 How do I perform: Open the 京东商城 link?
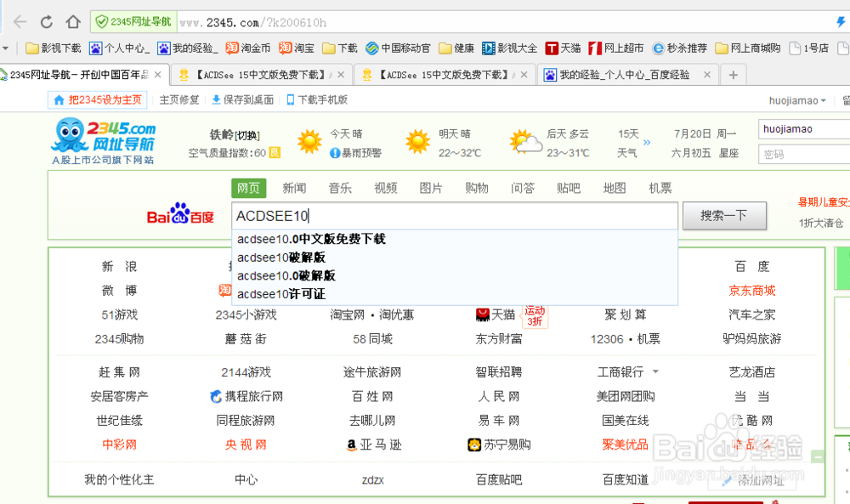point(751,290)
